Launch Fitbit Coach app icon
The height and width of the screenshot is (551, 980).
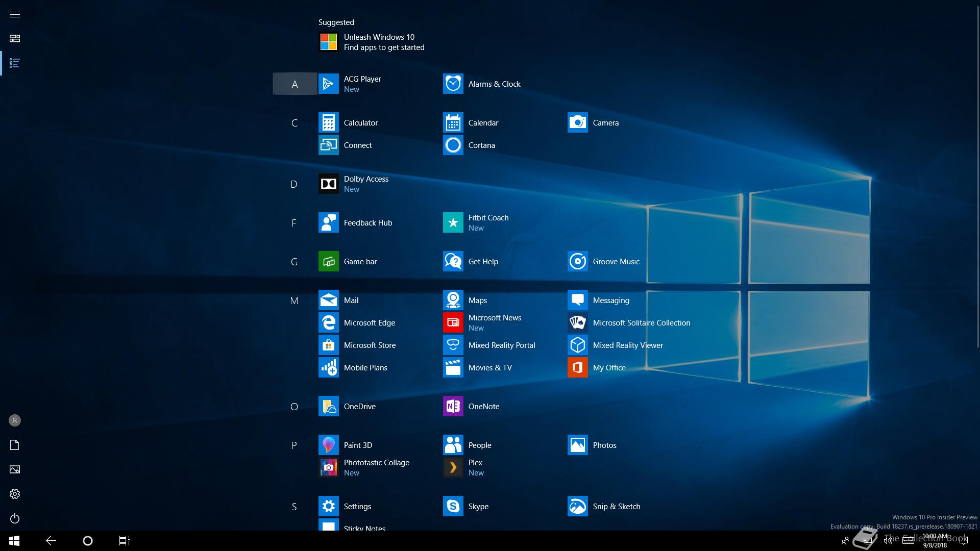[x=453, y=222]
